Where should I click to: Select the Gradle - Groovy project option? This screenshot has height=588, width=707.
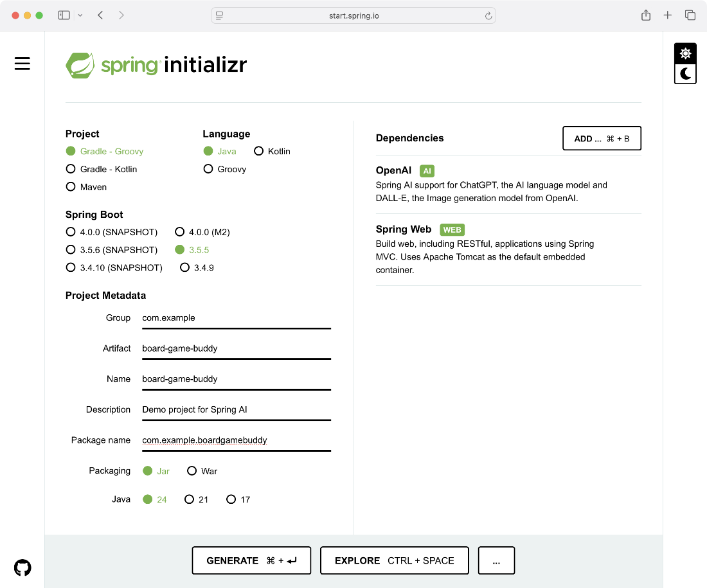click(x=105, y=151)
